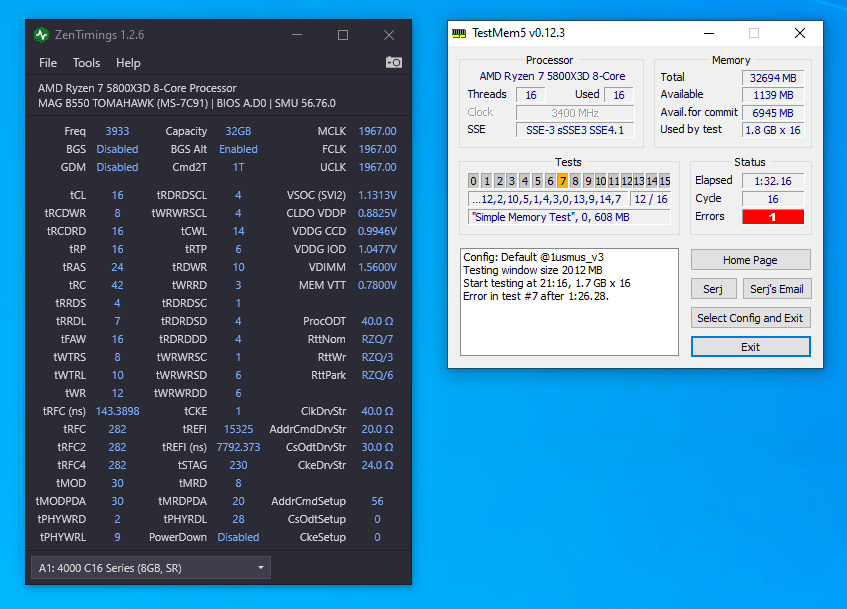This screenshot has height=609, width=847.
Task: Click the Total memory 32694 MB field
Action: [773, 78]
